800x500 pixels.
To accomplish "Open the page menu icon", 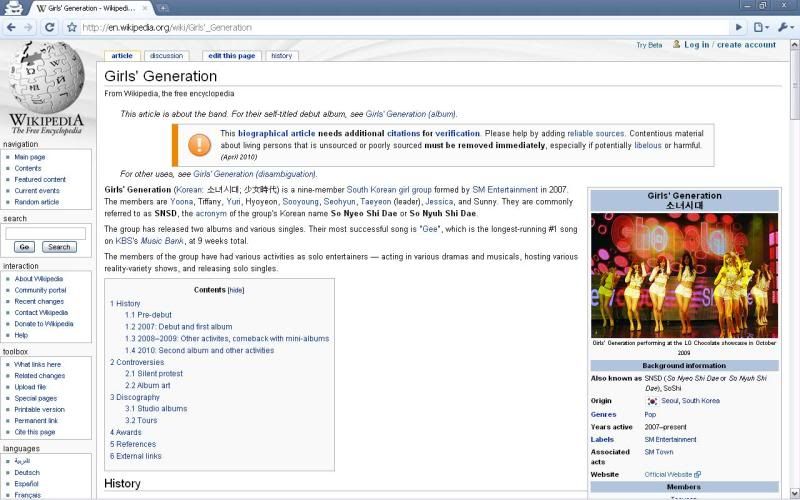I will [761, 27].
